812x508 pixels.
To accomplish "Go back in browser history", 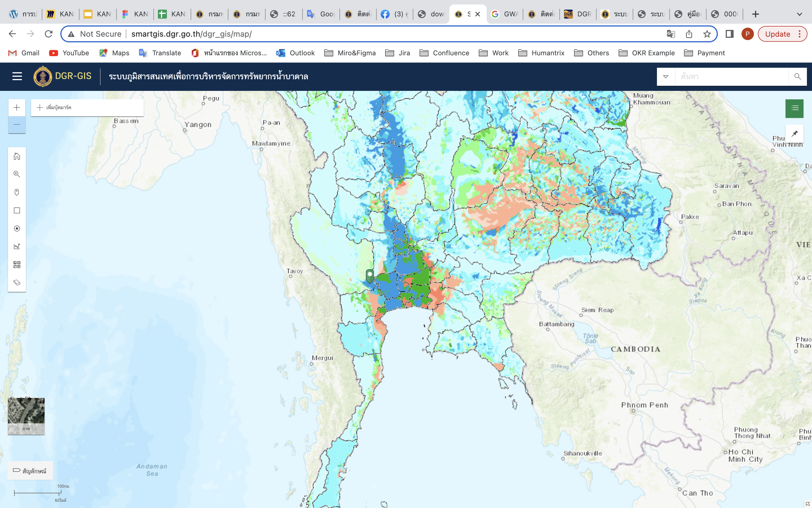I will tap(12, 34).
